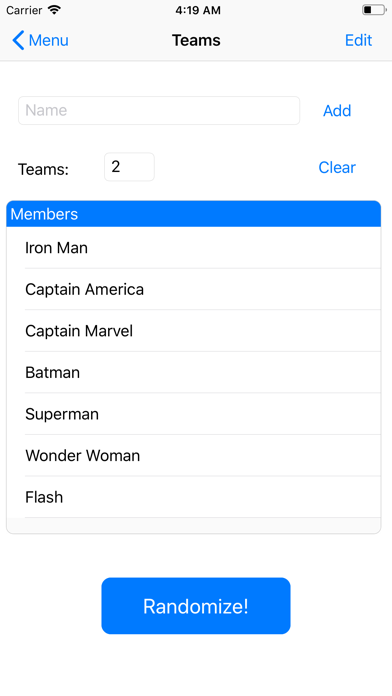Viewport: 392px width, 696px height.
Task: Open Edit mode for the list
Action: (x=358, y=40)
